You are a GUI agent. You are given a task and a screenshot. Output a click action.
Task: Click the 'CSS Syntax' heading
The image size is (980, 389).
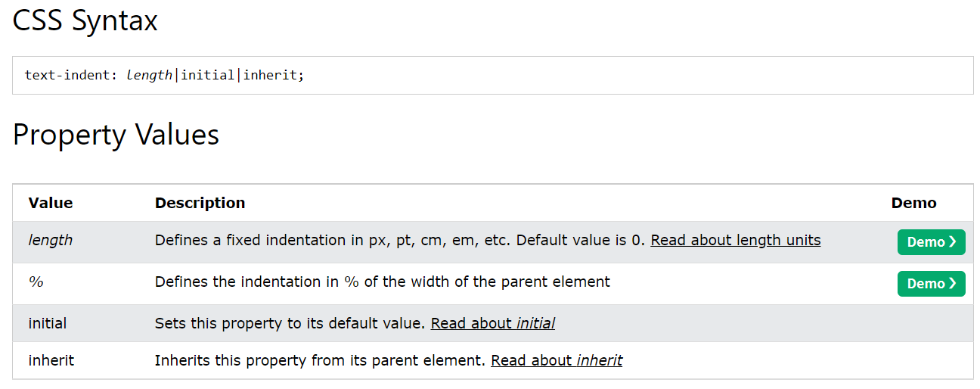point(85,20)
